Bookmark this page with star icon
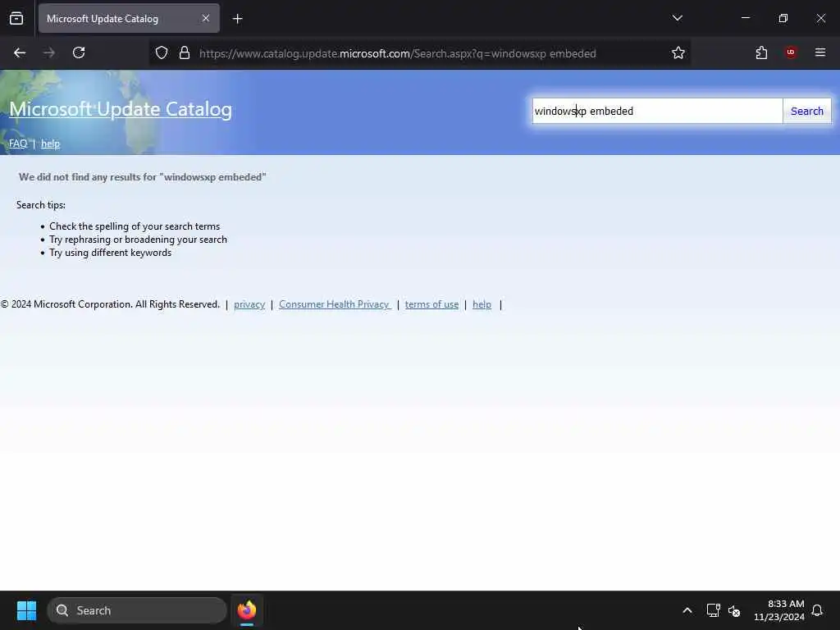The image size is (840, 630). pos(678,52)
